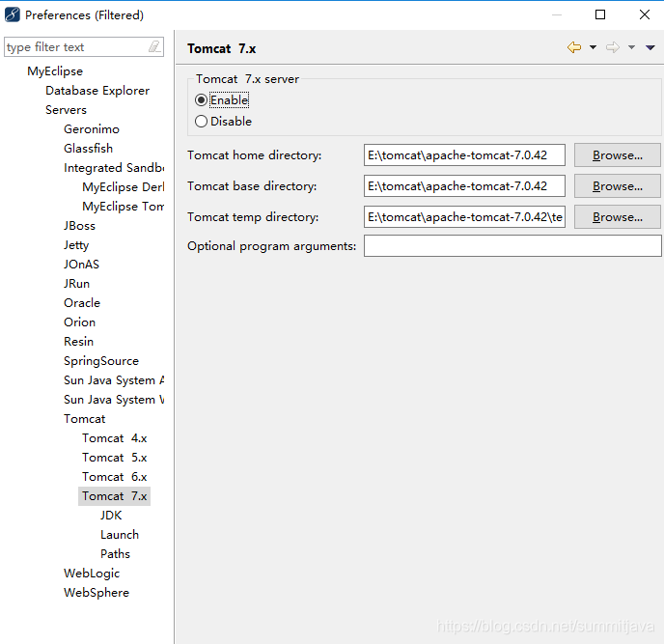This screenshot has width=664, height=644.
Task: Select the Servers tree node
Action: point(66,110)
